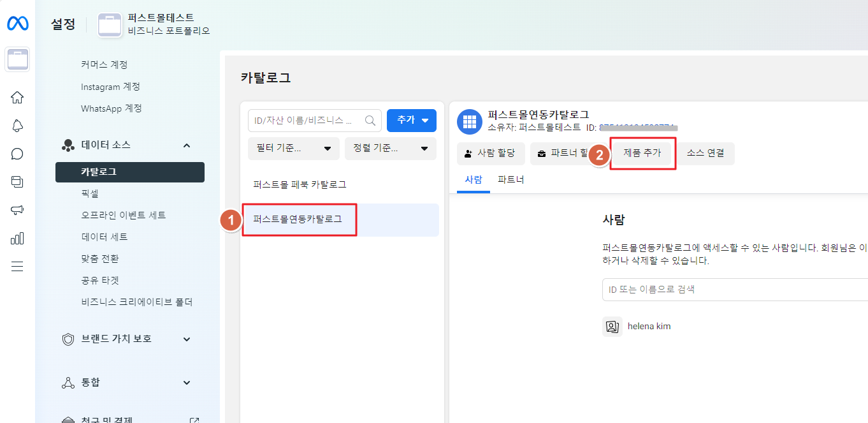Screen dimensions: 868x423
Task: Switch to the 사람 tab
Action: tap(474, 180)
